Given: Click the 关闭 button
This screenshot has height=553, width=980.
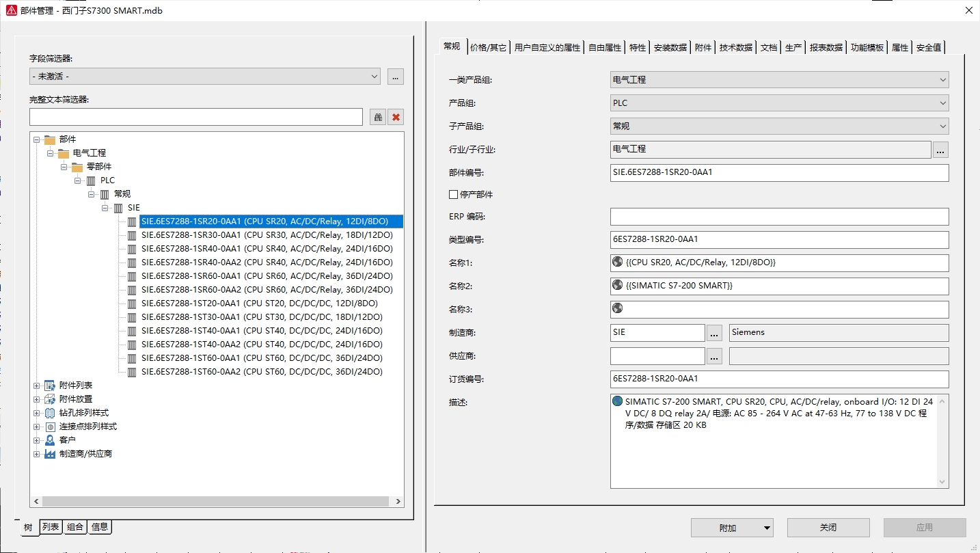Looking at the screenshot, I should 828,528.
